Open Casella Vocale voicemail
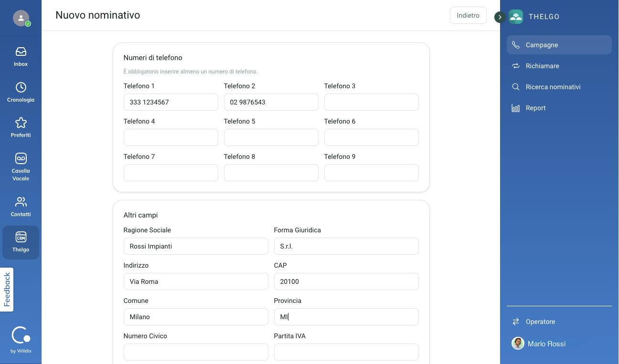The image size is (619, 364). coord(21,167)
